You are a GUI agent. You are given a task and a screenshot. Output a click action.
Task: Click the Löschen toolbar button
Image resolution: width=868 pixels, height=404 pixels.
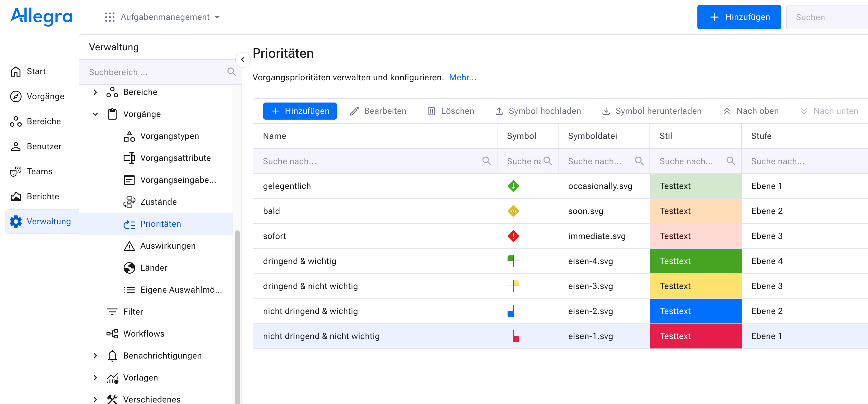450,111
